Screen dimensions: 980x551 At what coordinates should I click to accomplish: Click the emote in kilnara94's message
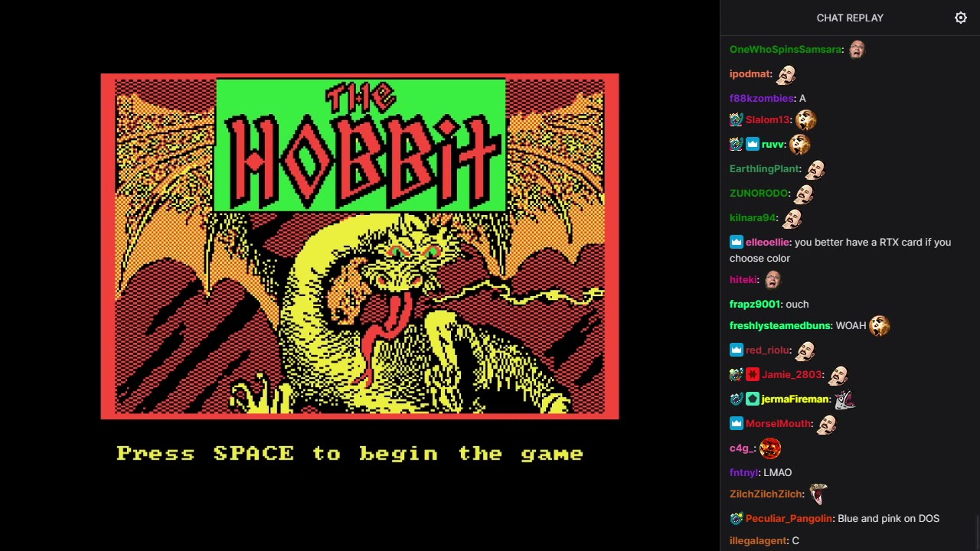792,218
